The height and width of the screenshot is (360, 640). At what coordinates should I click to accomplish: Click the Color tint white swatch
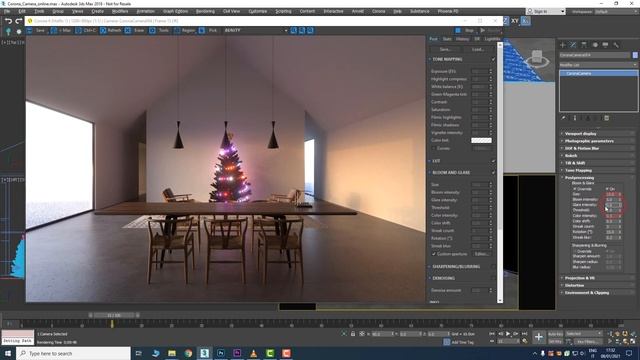point(481,140)
